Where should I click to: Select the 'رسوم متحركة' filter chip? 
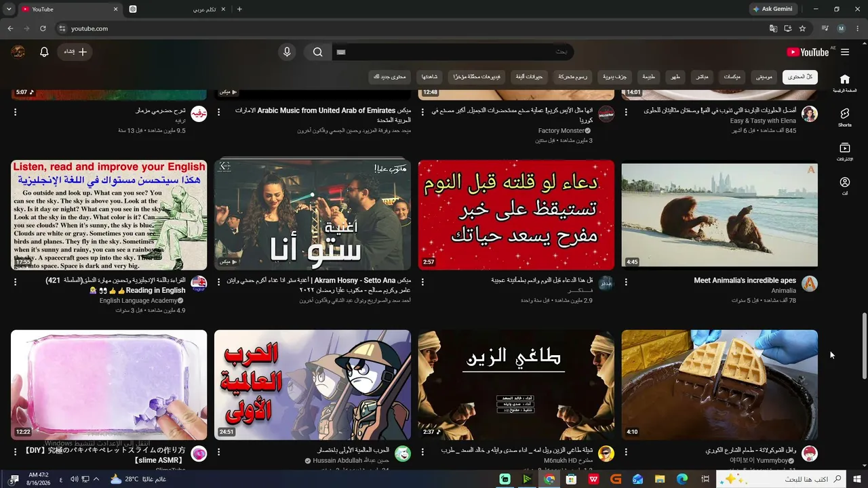(x=574, y=77)
